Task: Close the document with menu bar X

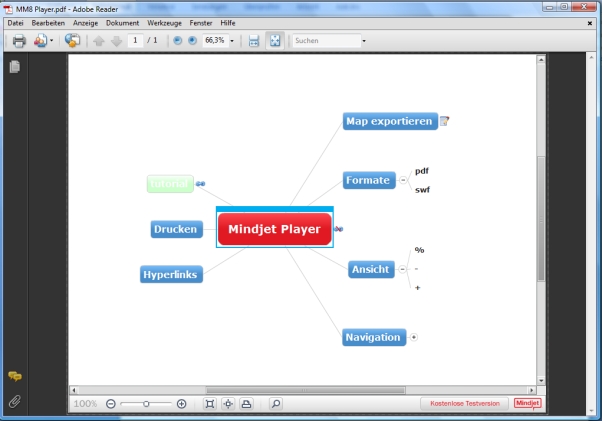Action: pos(590,23)
